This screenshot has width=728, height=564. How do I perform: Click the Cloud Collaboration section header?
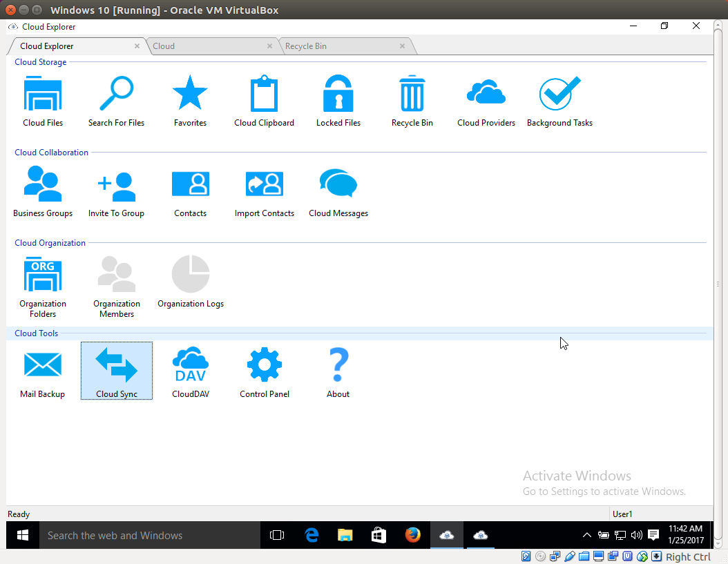click(x=51, y=153)
